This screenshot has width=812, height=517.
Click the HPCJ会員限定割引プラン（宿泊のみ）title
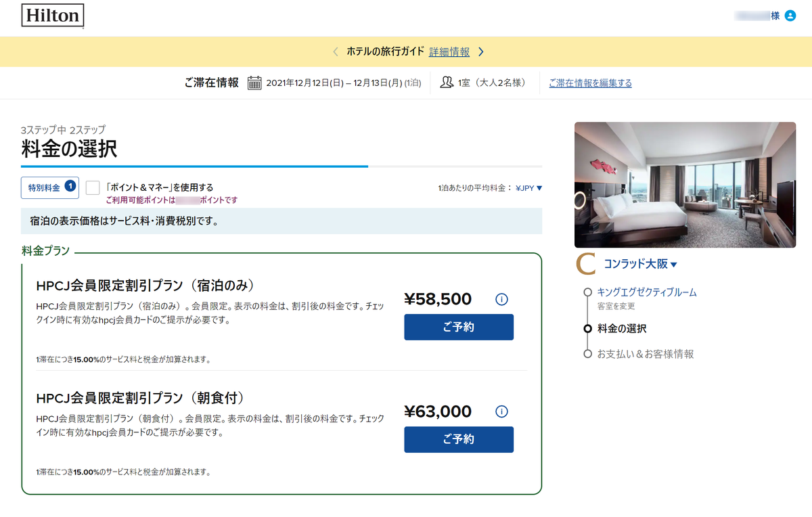point(145,286)
